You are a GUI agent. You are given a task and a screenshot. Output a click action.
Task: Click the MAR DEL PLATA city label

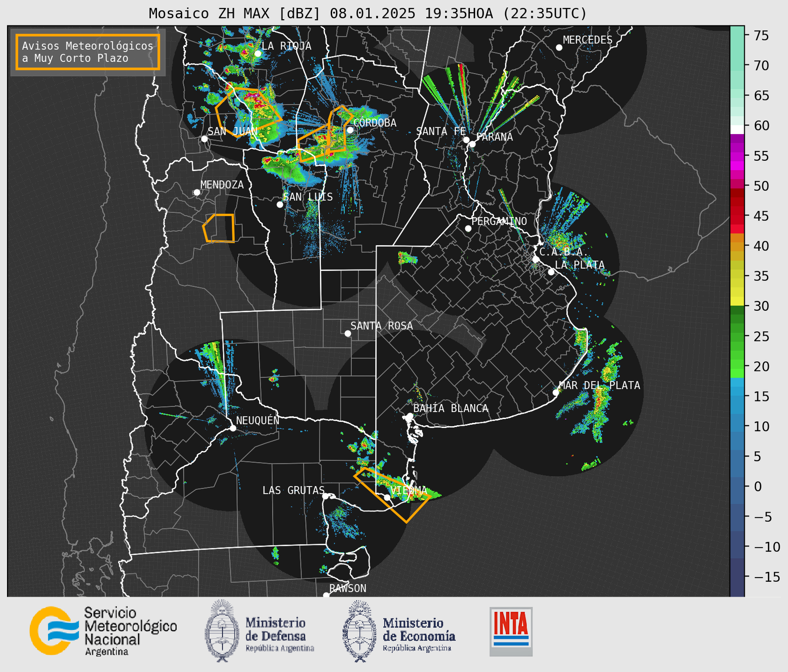pyautogui.click(x=600, y=385)
